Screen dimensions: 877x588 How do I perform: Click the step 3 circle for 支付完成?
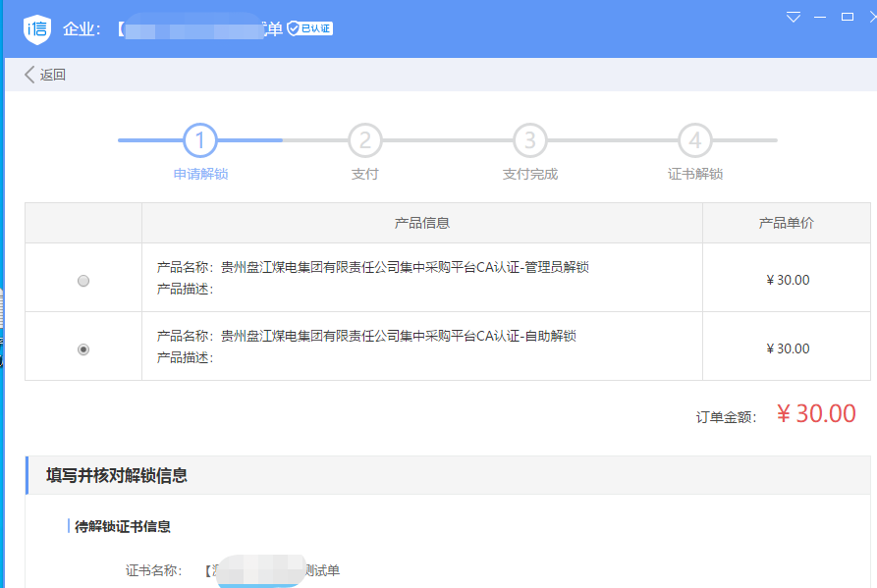(529, 140)
